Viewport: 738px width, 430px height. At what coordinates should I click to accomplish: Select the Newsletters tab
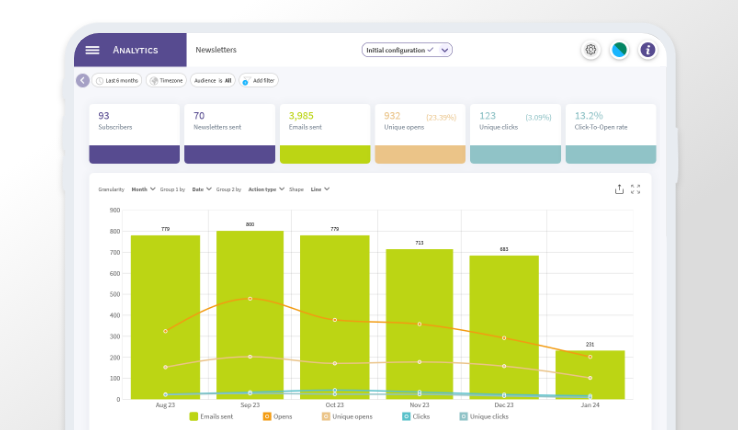pos(216,50)
